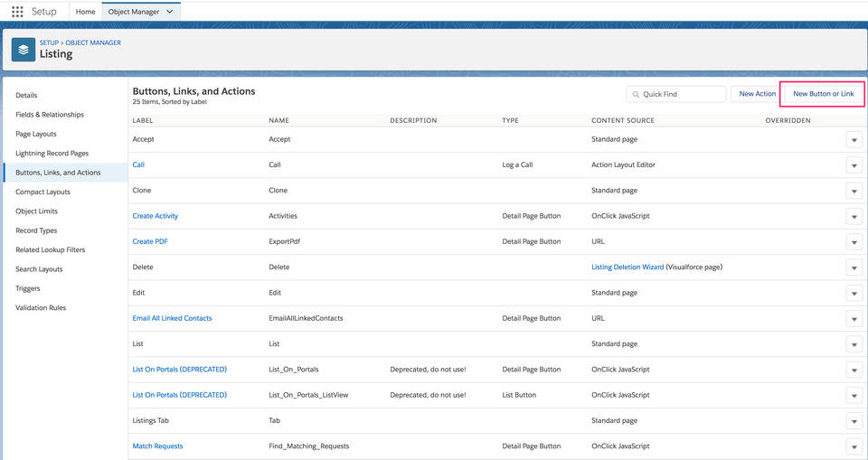Open row menu for Edit action
The width and height of the screenshot is (868, 460).
point(854,294)
